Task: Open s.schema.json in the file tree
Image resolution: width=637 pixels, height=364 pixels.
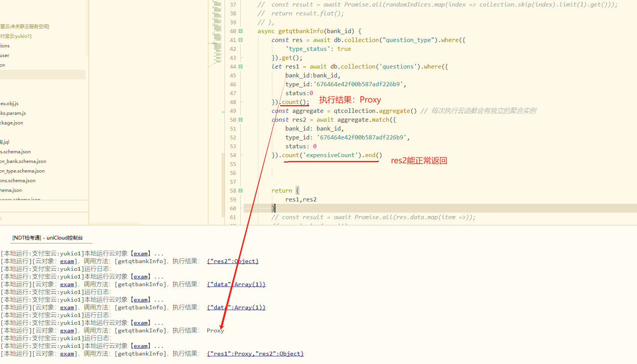Action: pos(15,152)
